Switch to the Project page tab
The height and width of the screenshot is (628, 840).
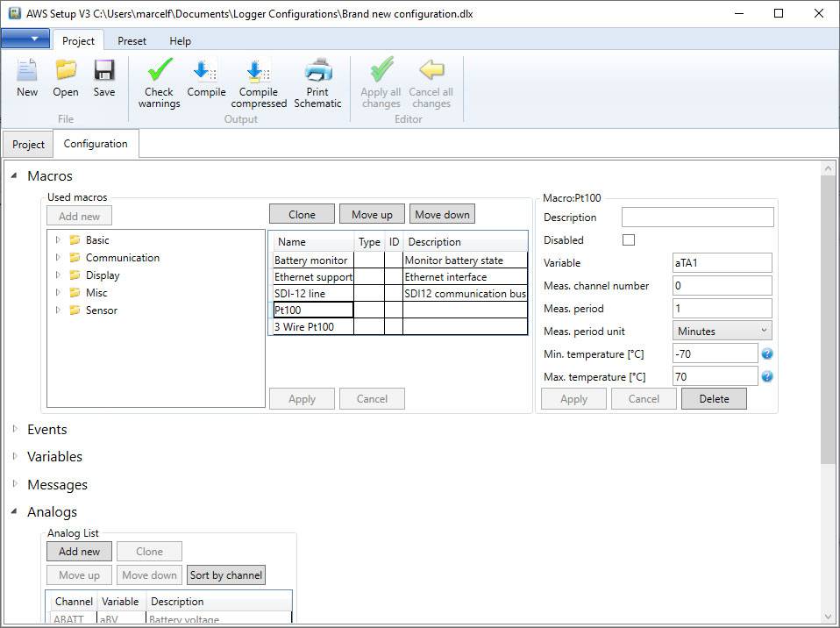click(x=28, y=144)
